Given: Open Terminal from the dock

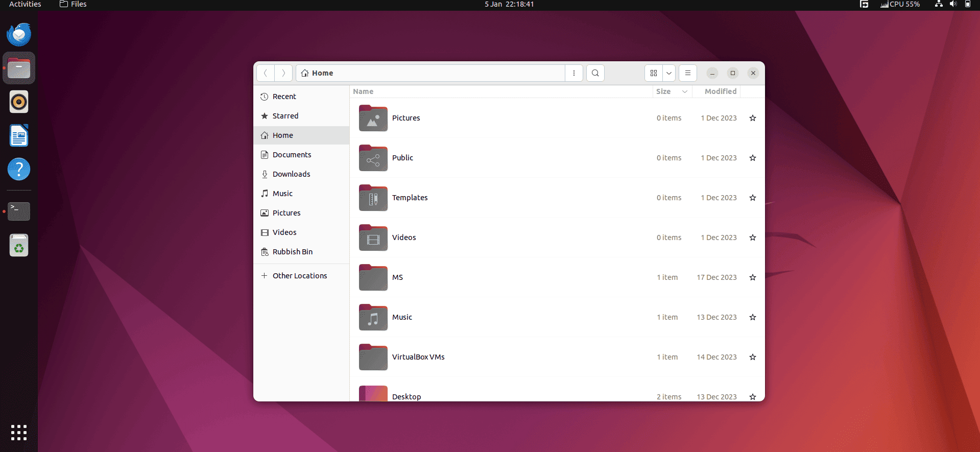Looking at the screenshot, I should [19, 211].
